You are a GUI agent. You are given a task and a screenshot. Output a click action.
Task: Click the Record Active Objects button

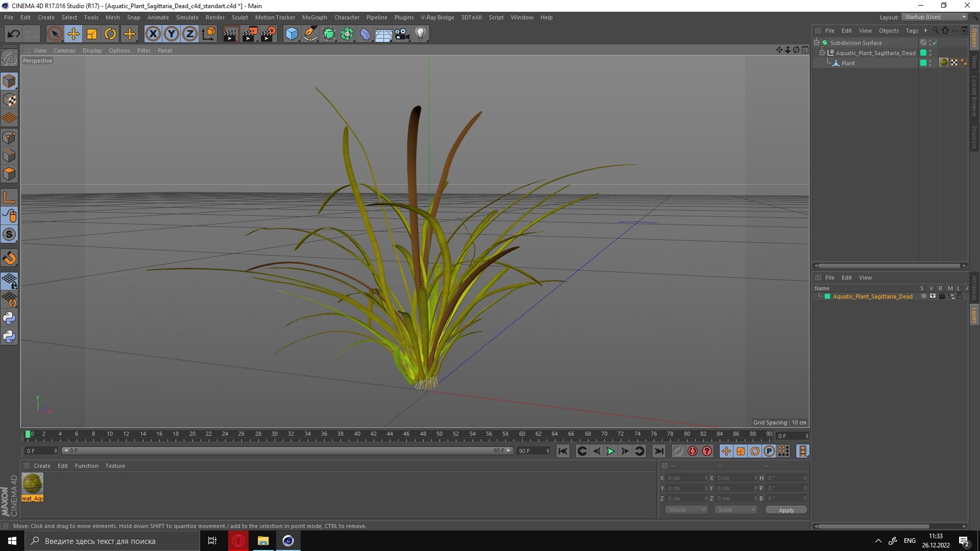pos(678,451)
